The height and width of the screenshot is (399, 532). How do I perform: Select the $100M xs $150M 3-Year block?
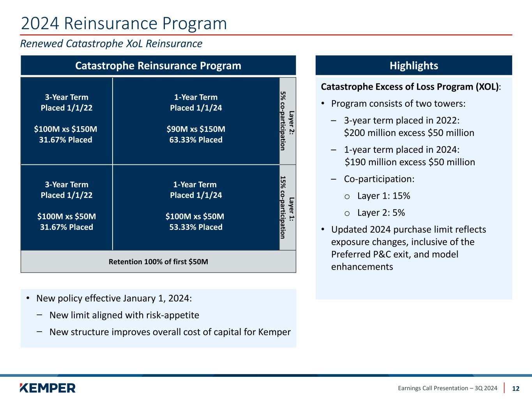[x=67, y=121]
